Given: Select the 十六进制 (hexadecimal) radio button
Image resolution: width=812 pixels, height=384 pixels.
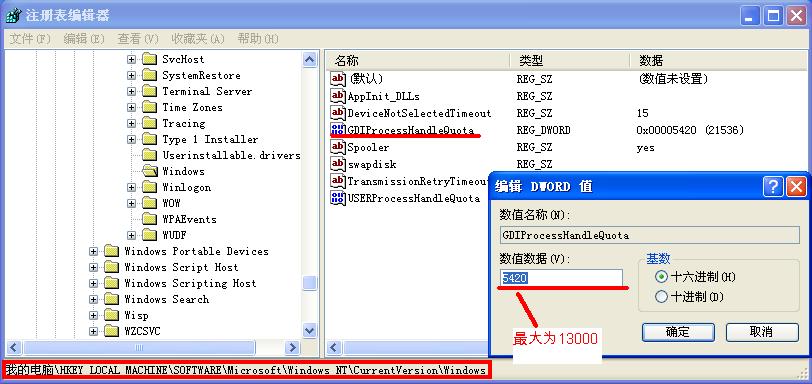Looking at the screenshot, I should click(661, 277).
